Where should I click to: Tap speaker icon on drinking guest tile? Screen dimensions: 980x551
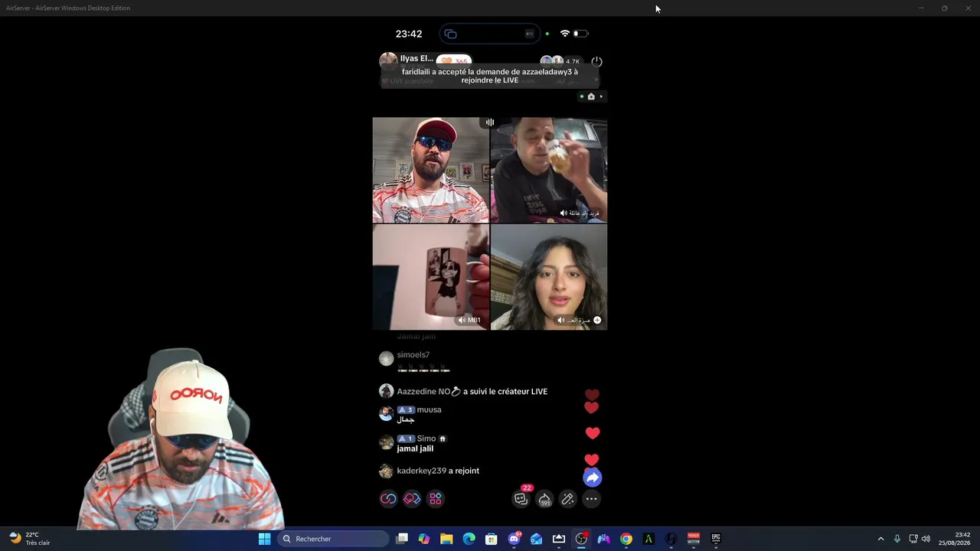563,213
